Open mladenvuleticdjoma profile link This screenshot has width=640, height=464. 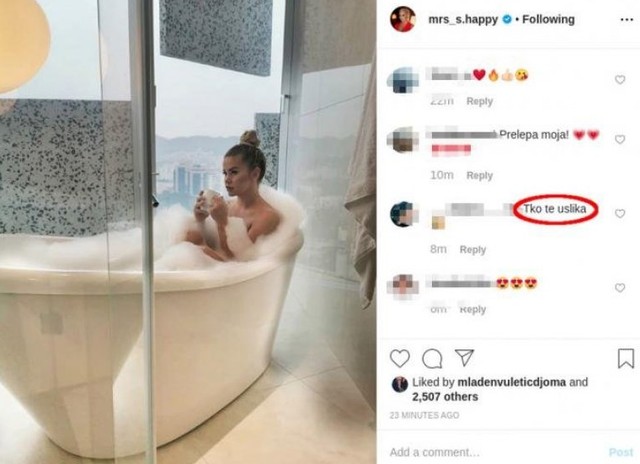click(x=511, y=382)
